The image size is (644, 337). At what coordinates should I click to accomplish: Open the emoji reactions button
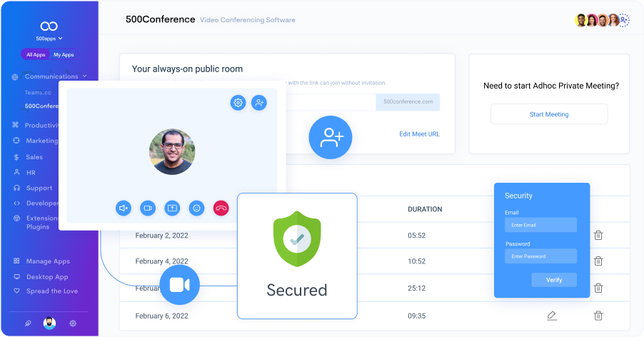point(196,208)
